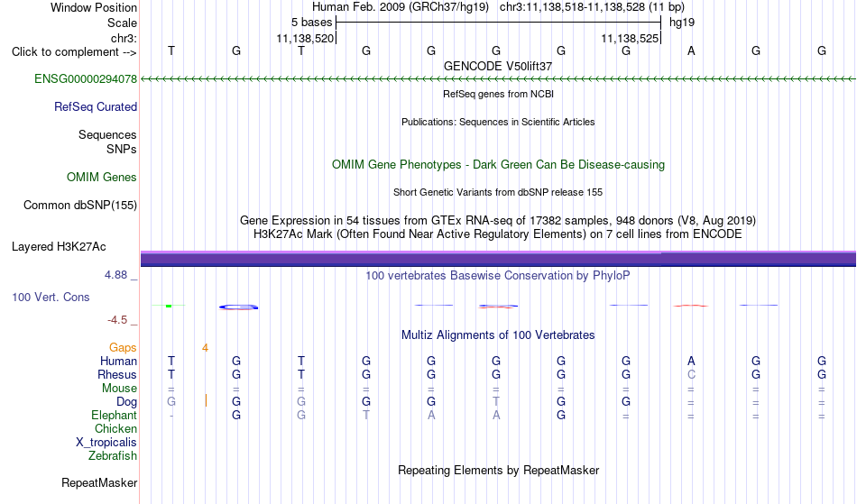
Task: Click the A base in the complement sequence row
Action: click(x=691, y=50)
